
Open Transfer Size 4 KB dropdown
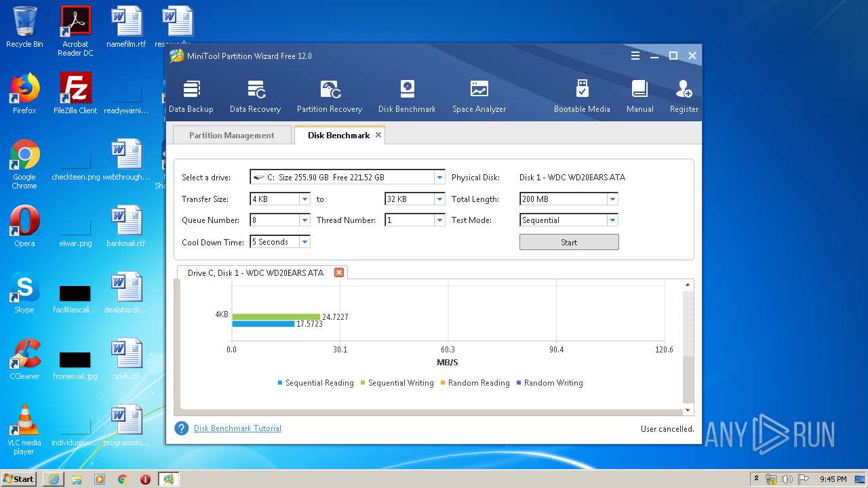[304, 199]
